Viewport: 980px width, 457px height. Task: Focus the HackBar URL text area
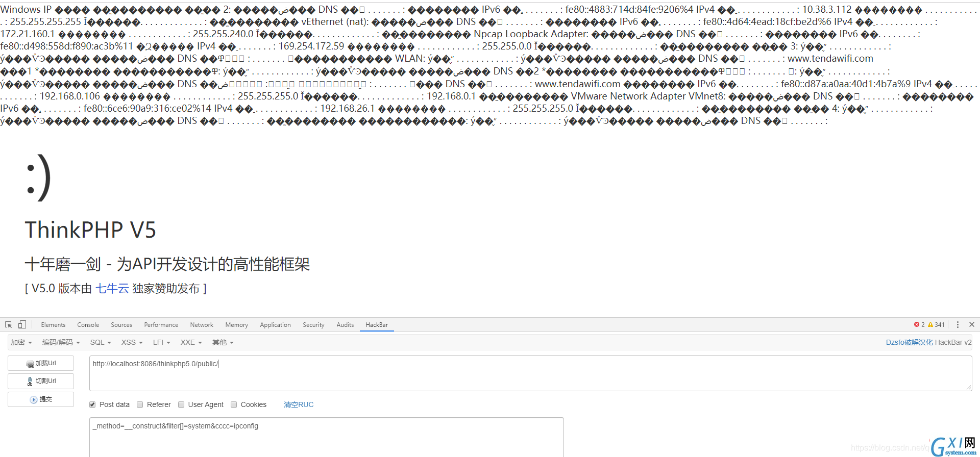click(530, 373)
